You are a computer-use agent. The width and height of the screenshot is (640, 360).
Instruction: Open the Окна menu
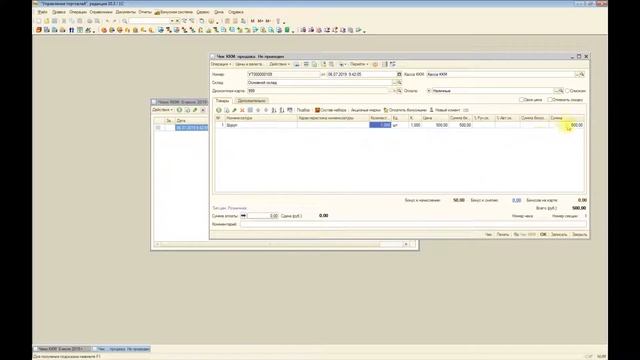click(219, 12)
